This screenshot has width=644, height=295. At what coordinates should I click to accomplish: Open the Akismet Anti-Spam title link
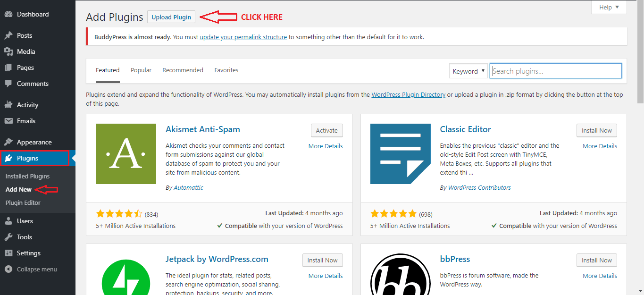coord(203,129)
